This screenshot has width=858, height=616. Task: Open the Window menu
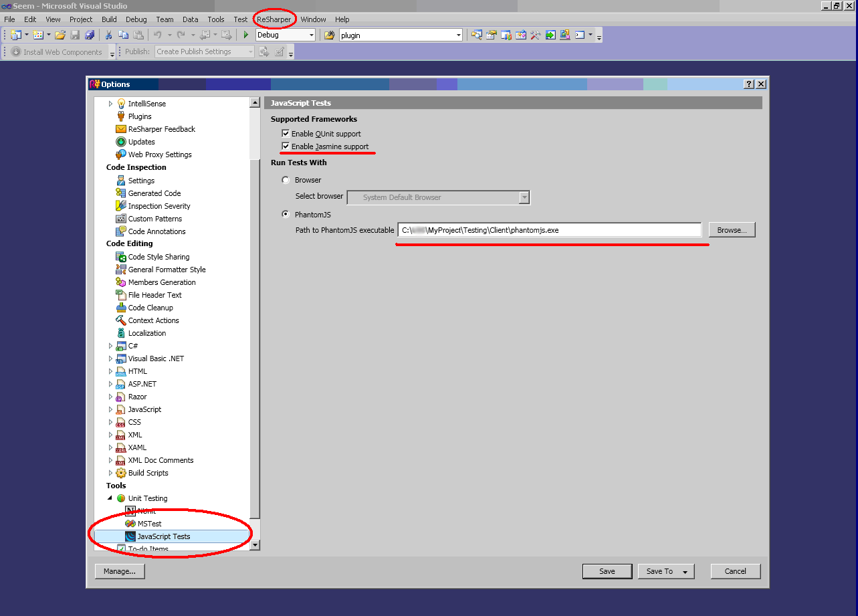pyautogui.click(x=314, y=19)
